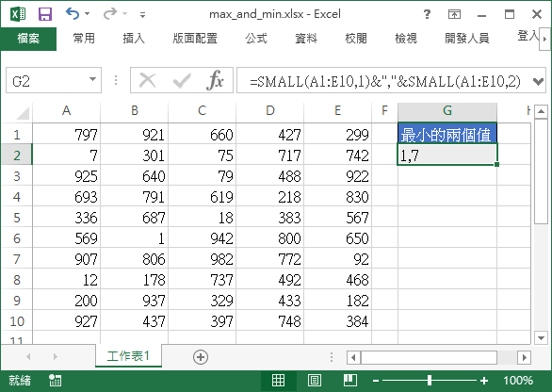This screenshot has width=552, height=392.
Task: Click the Redo arrow icon
Action: pyautogui.click(x=110, y=14)
